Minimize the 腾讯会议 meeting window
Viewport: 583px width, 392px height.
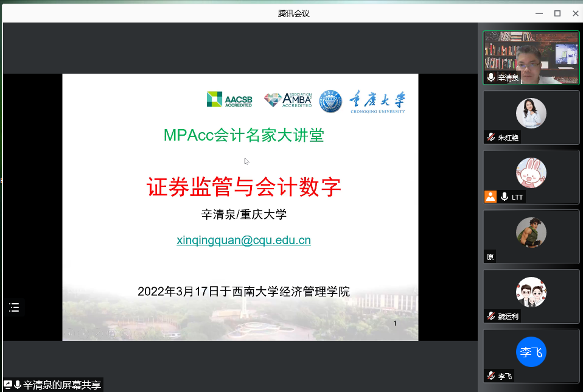(x=538, y=13)
